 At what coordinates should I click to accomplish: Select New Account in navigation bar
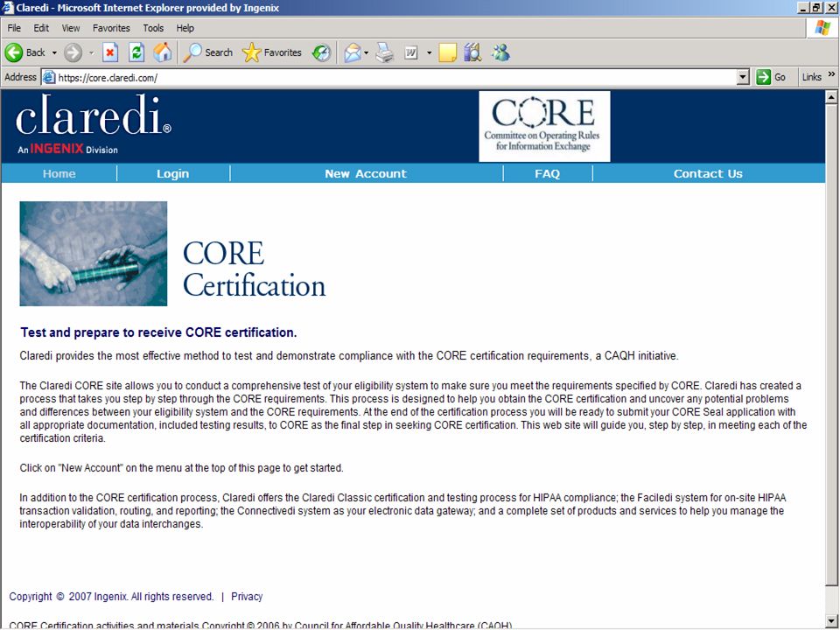tap(366, 173)
